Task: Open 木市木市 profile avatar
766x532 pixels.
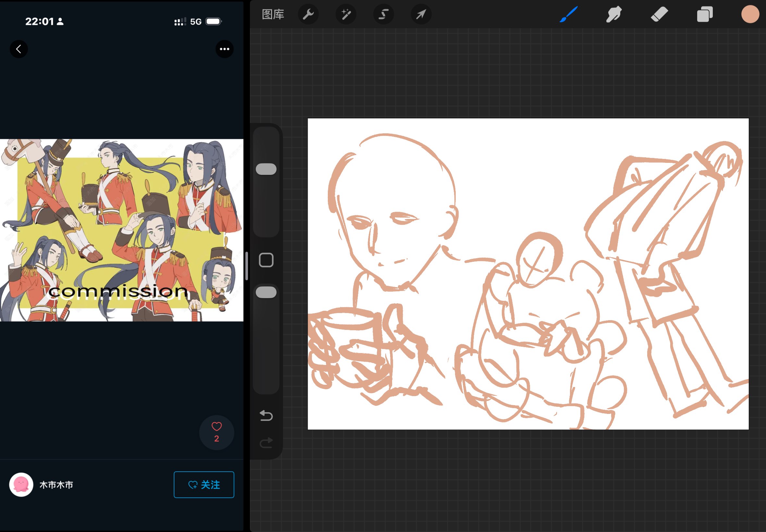Action: click(x=21, y=485)
